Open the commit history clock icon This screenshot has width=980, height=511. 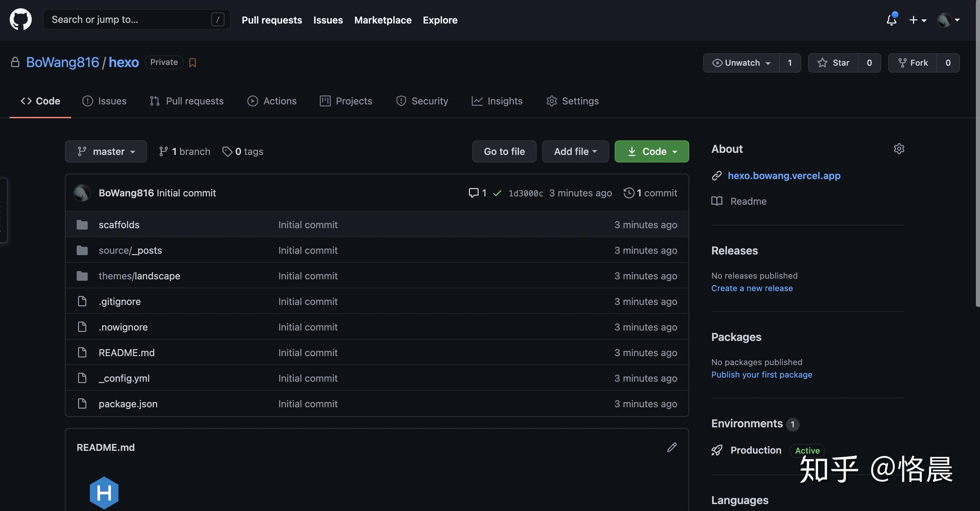[628, 193]
